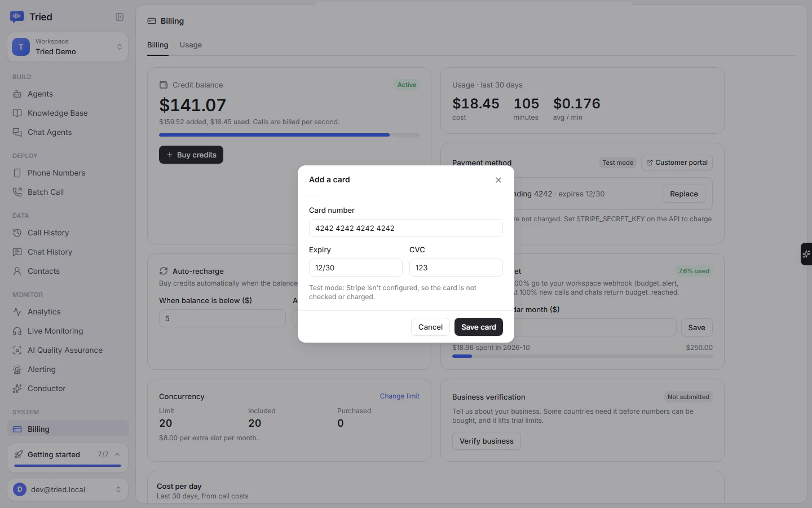
Task: Save the monthly budget value
Action: (697, 328)
